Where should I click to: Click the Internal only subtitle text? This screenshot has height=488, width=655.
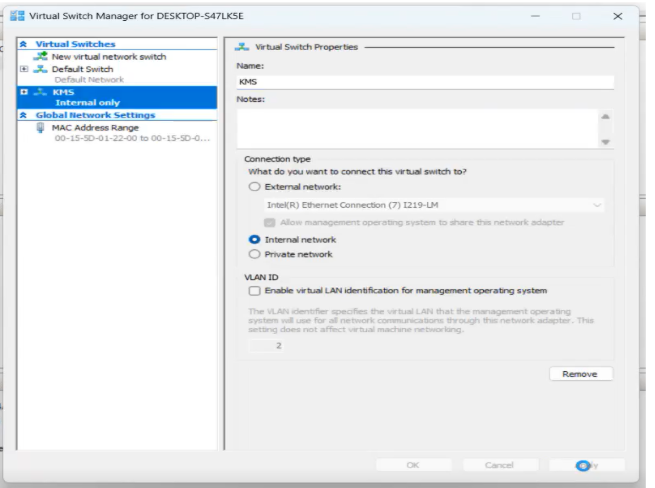88,103
